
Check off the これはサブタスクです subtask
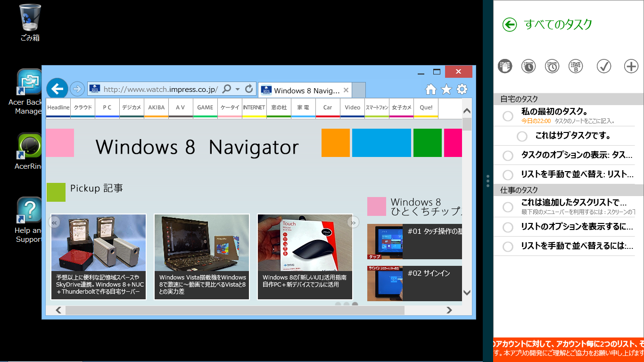tap(522, 136)
